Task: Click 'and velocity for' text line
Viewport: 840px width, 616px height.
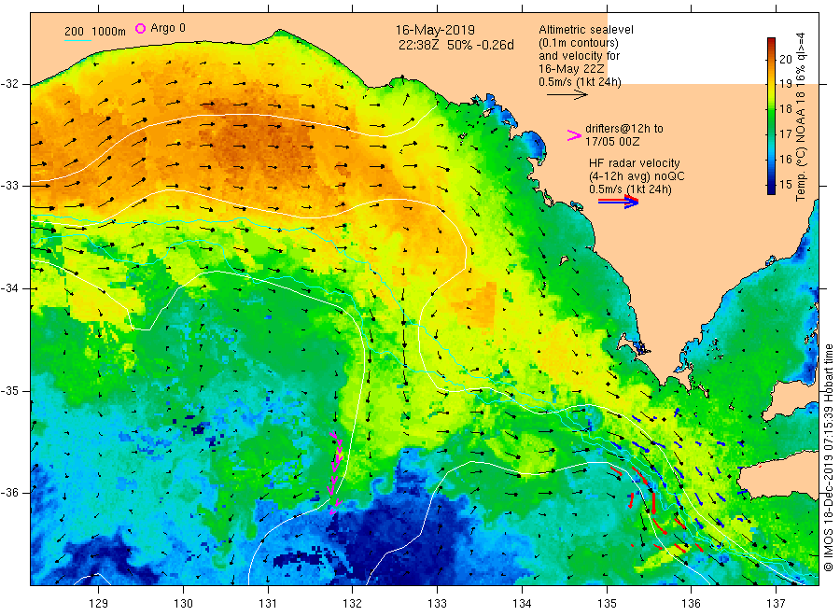Action: (579, 56)
